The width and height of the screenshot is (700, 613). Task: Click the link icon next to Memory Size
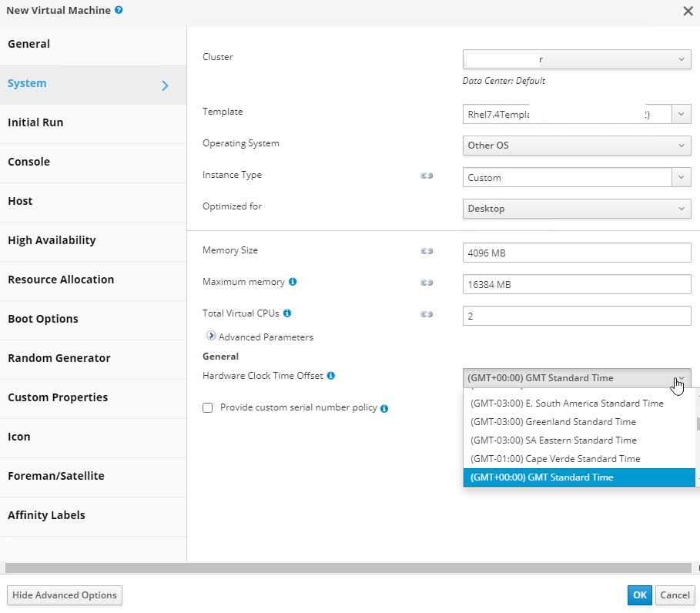coord(427,251)
